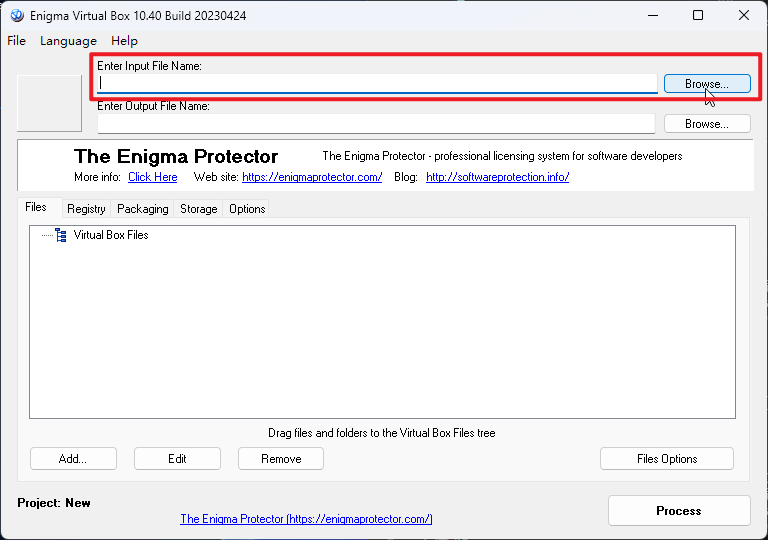Open the Help menu
Viewport: 768px width, 540px height.
124,41
